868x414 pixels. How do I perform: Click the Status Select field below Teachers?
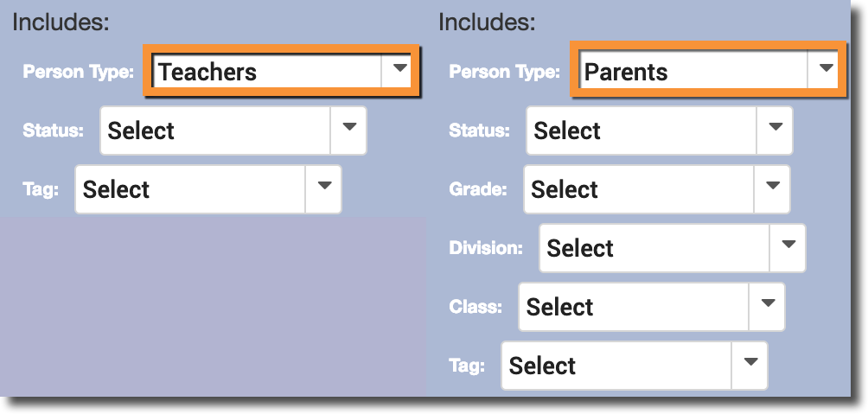point(215,131)
